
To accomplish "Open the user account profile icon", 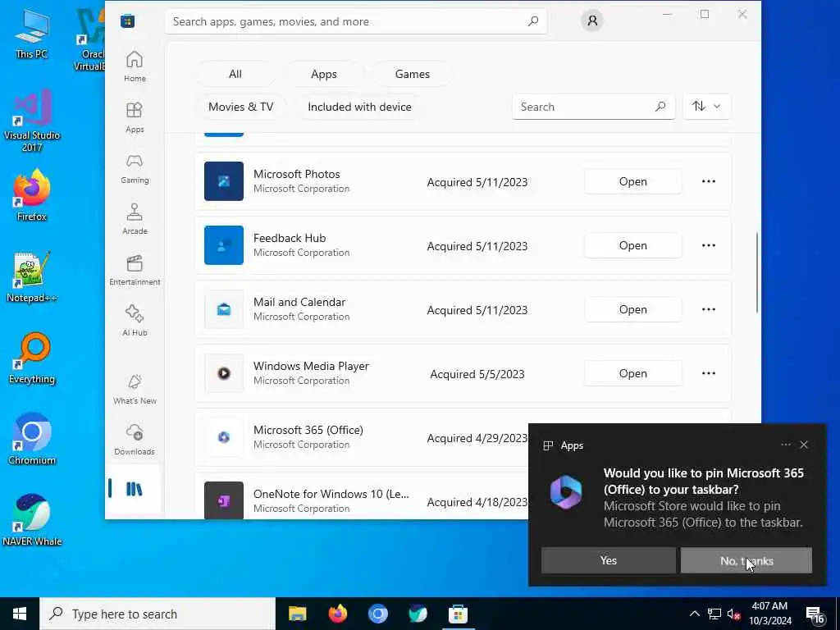I will click(592, 21).
